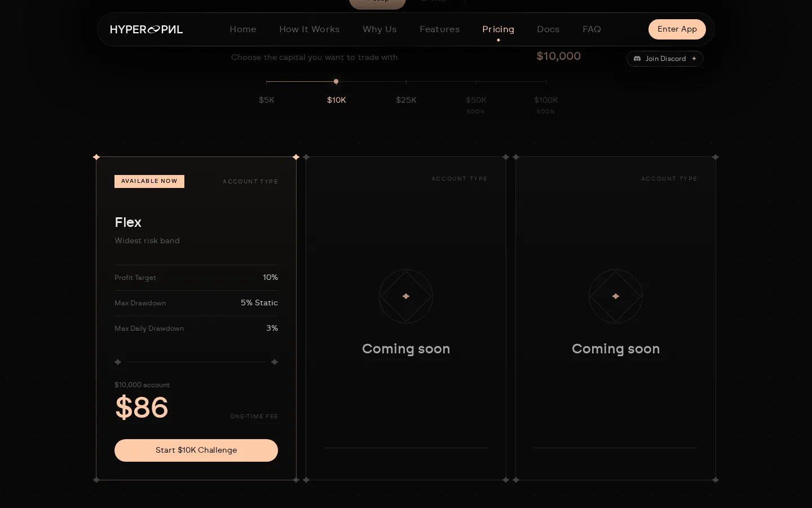This screenshot has width=812, height=508.
Task: Click Coming soon text in the rightmost card
Action: point(616,349)
